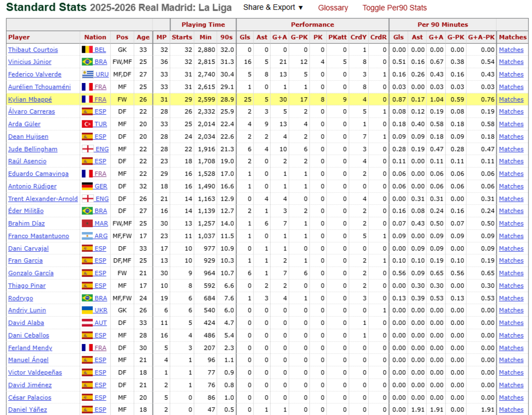Click GER nation flag link for Rüdiger

94,186
